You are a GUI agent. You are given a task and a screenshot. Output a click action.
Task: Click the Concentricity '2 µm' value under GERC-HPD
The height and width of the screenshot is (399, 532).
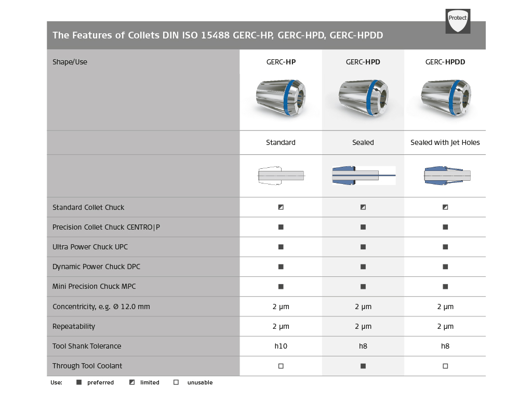click(363, 307)
